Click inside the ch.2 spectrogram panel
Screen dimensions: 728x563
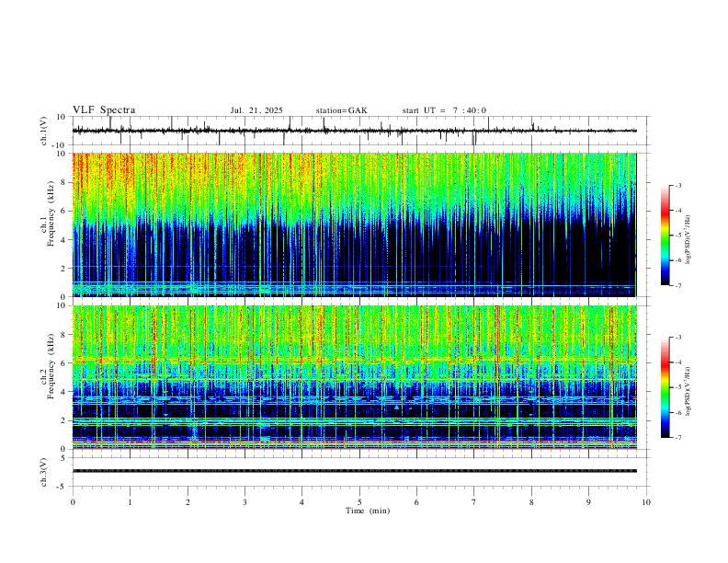pyautogui.click(x=354, y=377)
